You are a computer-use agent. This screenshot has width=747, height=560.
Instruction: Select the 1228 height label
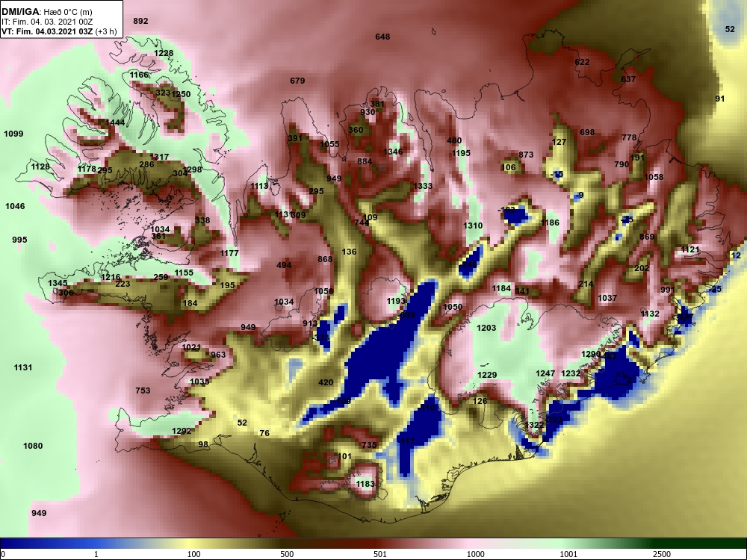pos(164,53)
